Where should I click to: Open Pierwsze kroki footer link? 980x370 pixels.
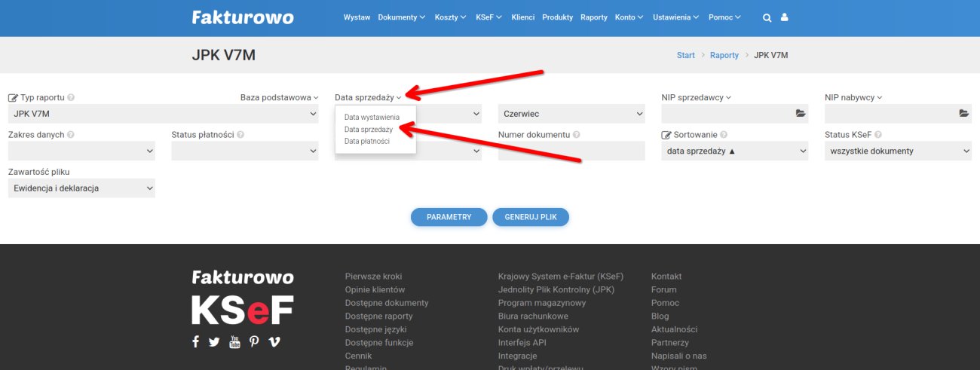[374, 277]
